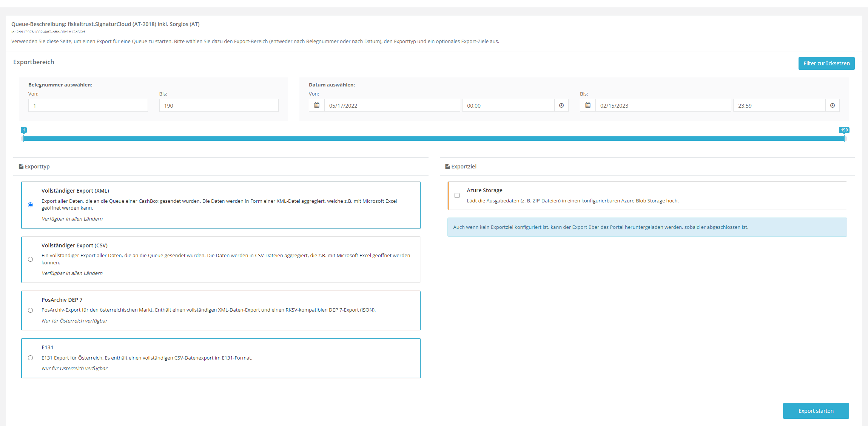Click the Exporttyp document icon
The width and height of the screenshot is (868, 426).
21,167
